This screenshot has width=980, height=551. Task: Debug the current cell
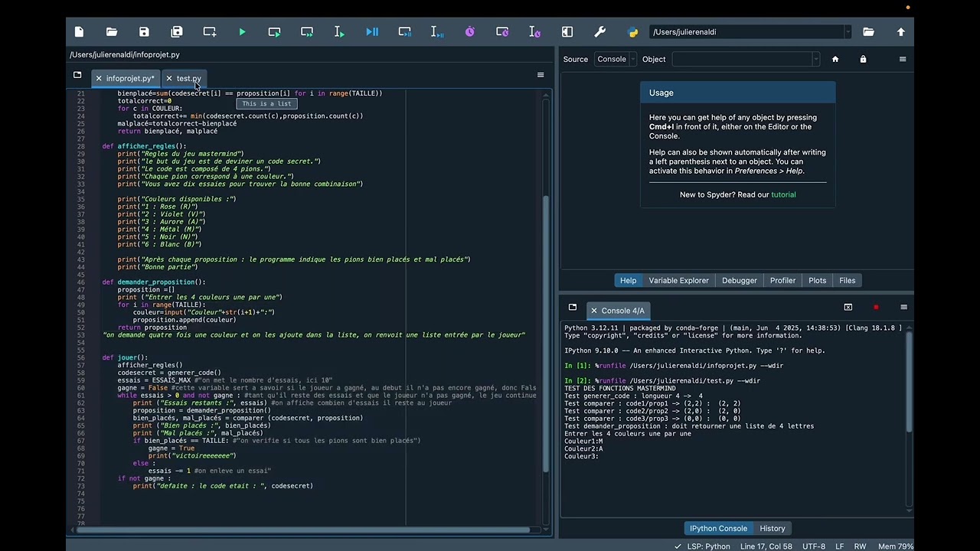click(x=405, y=31)
